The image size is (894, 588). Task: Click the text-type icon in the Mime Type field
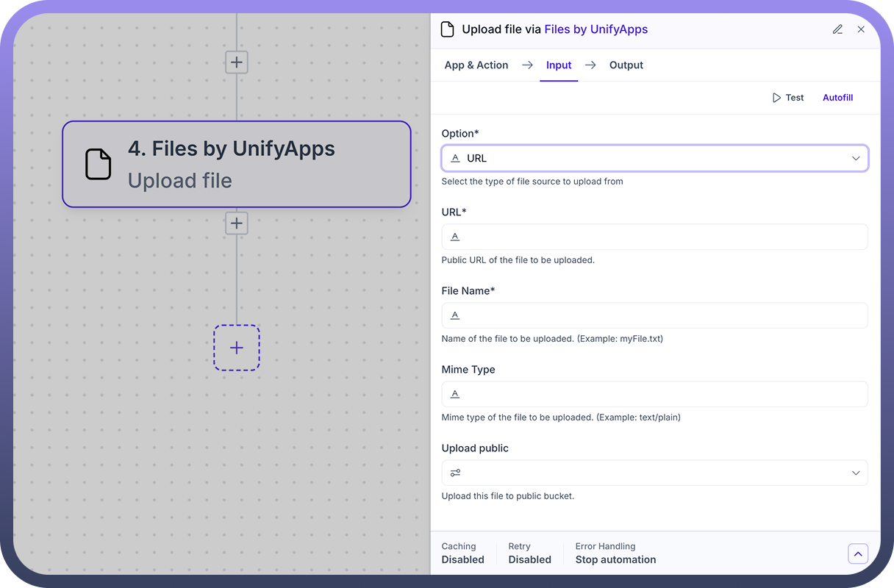coord(455,394)
